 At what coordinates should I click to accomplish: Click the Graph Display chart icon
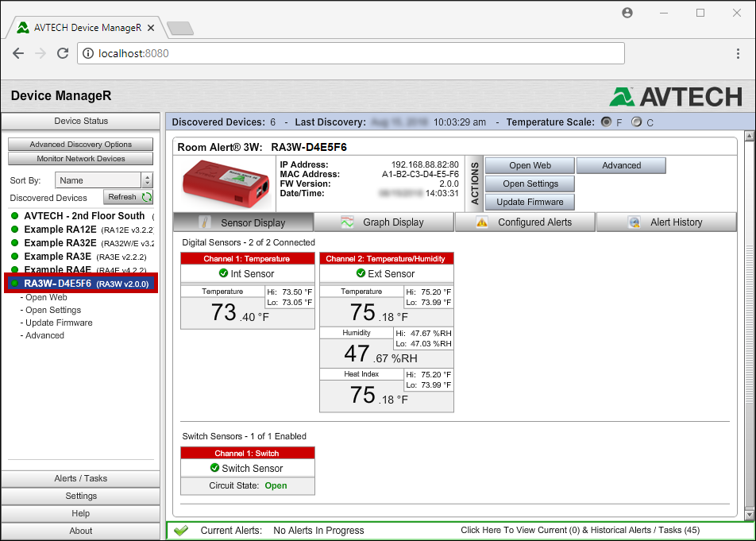347,222
